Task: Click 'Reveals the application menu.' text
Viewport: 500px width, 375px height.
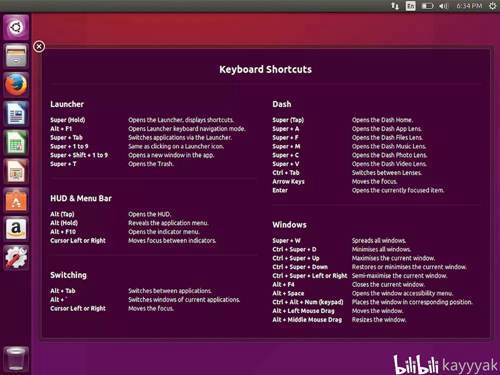Action: [x=168, y=223]
